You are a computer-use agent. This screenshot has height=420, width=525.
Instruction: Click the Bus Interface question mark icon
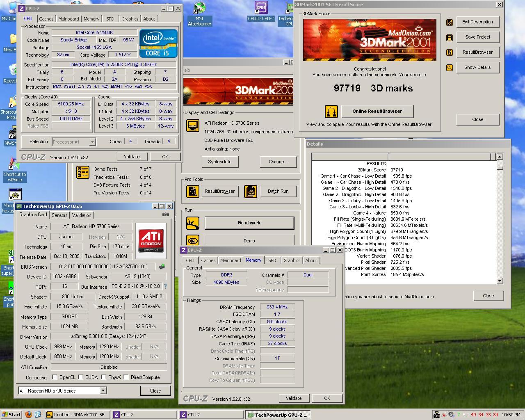[165, 286]
